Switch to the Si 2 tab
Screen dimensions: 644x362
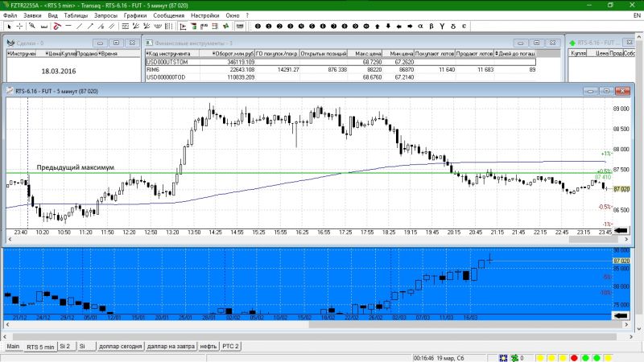tap(65, 346)
